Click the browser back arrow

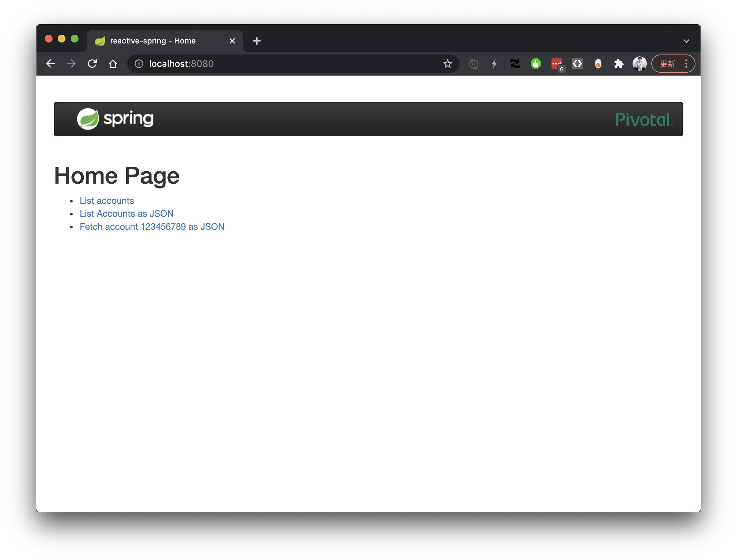51,64
